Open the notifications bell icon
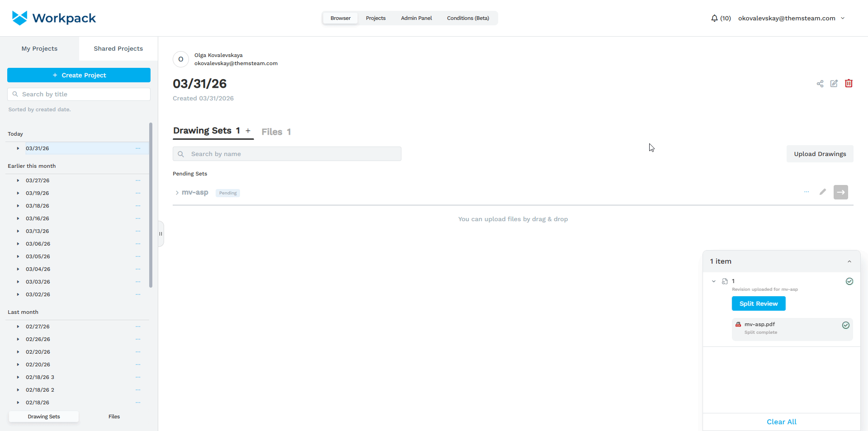 tap(714, 18)
